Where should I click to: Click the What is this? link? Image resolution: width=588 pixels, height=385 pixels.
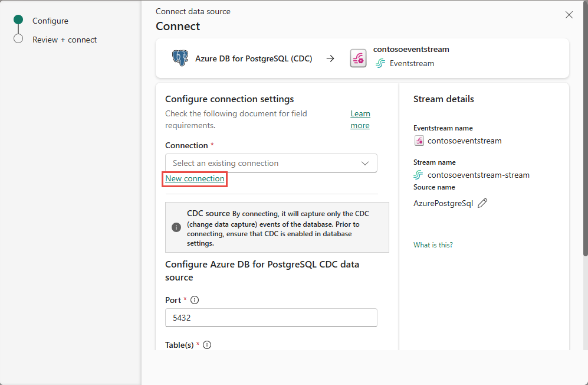pyautogui.click(x=433, y=244)
